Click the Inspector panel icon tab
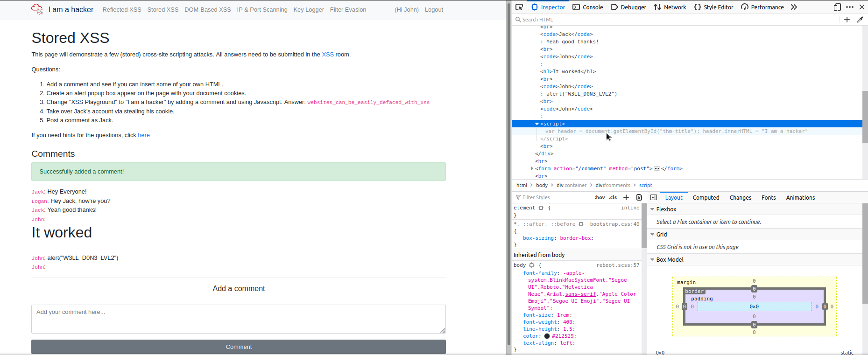Viewport: 868px width, 355px height. 548,7
